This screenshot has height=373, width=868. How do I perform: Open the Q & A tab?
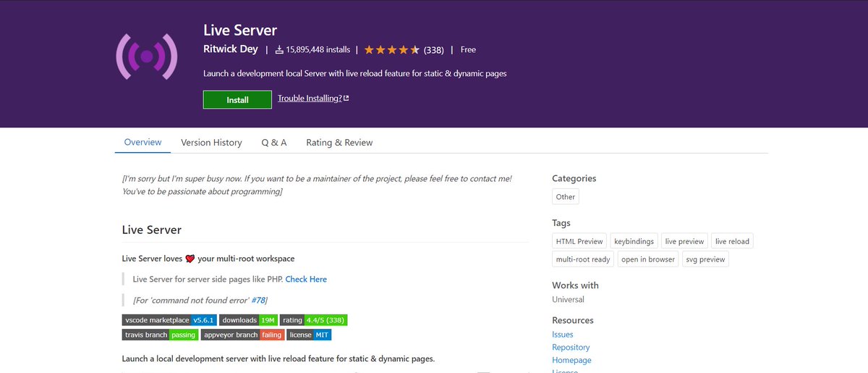(x=274, y=143)
